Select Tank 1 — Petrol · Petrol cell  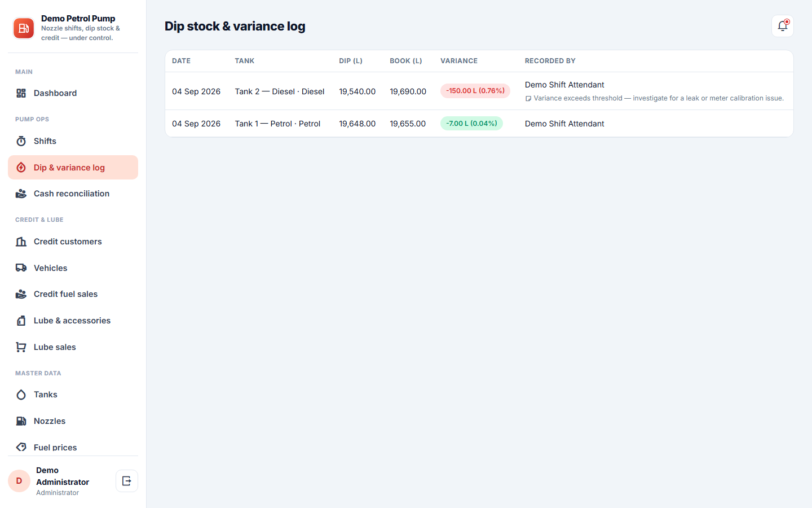[277, 124]
